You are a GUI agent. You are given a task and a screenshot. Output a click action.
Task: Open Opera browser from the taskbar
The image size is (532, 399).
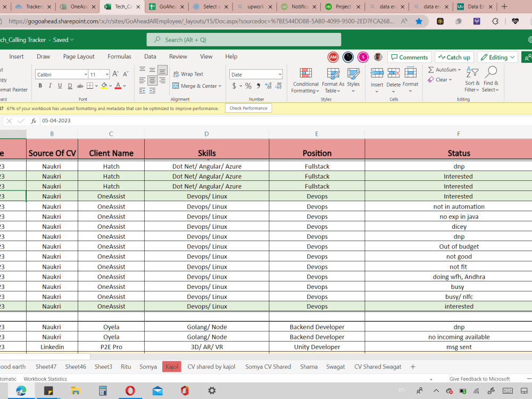[x=130, y=391]
